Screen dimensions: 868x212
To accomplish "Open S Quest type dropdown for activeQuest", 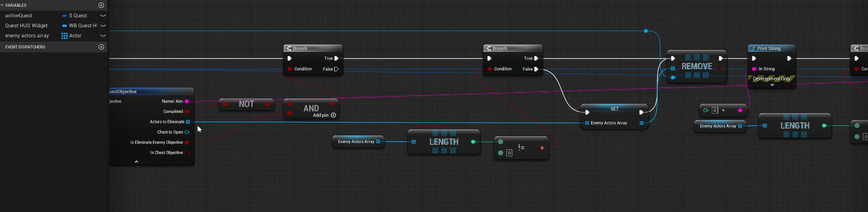I will [75, 16].
